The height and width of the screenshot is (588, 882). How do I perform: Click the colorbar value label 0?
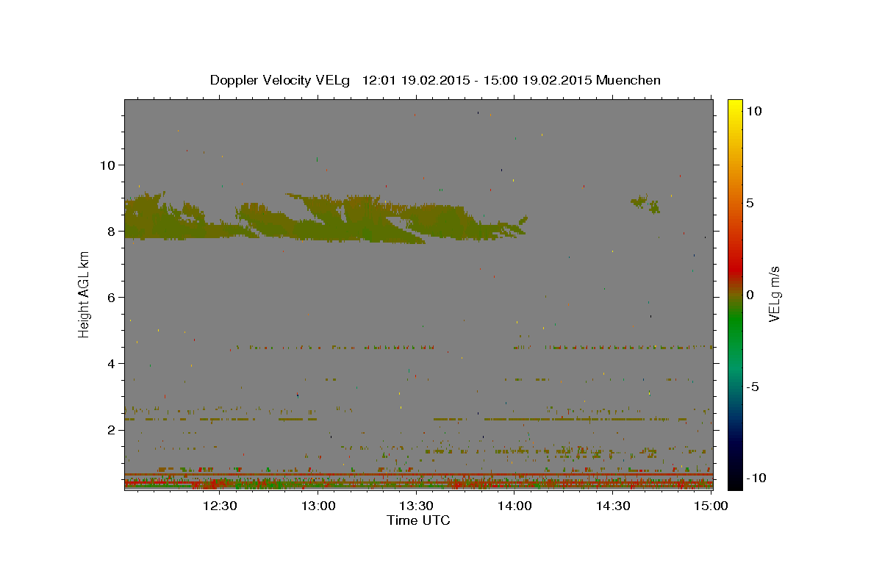coord(750,295)
